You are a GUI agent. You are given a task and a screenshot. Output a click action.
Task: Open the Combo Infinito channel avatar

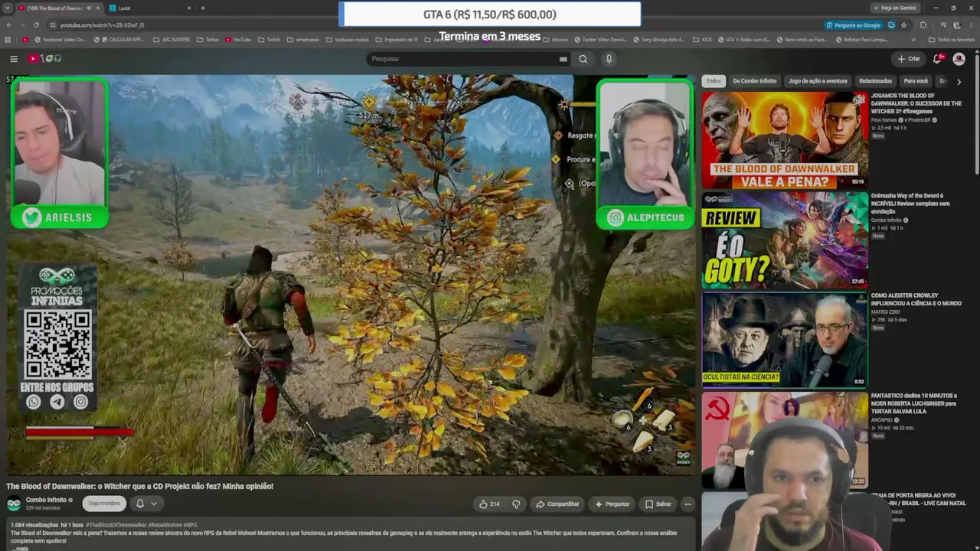(14, 504)
